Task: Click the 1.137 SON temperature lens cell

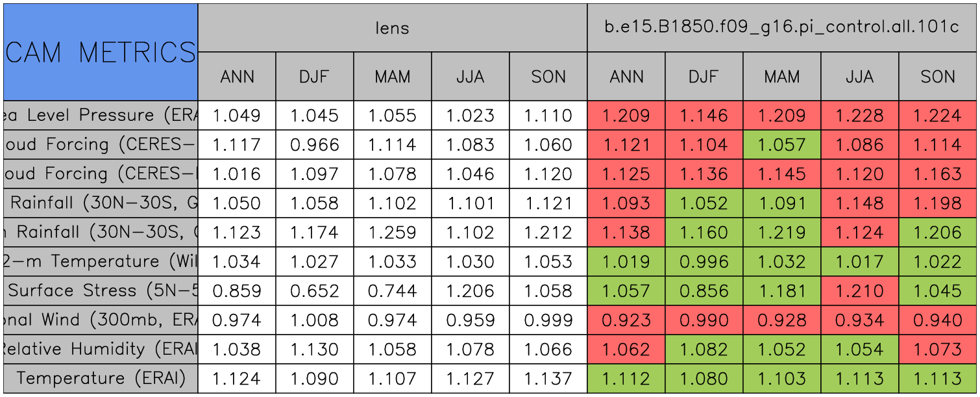Action: [x=548, y=379]
